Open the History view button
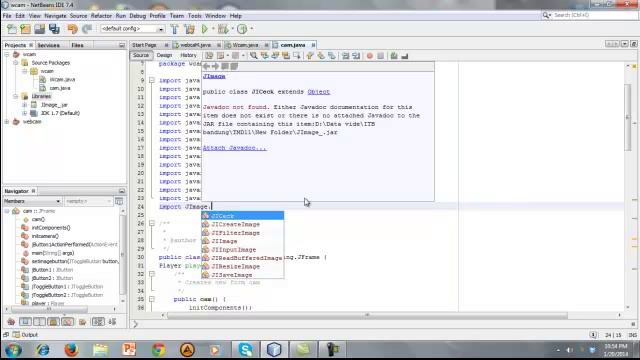This screenshot has height=360, width=640. [x=188, y=56]
